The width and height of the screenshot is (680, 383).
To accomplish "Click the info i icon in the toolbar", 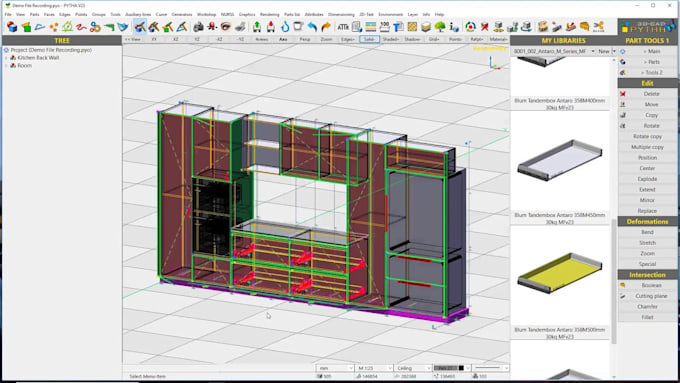I will pos(454,27).
